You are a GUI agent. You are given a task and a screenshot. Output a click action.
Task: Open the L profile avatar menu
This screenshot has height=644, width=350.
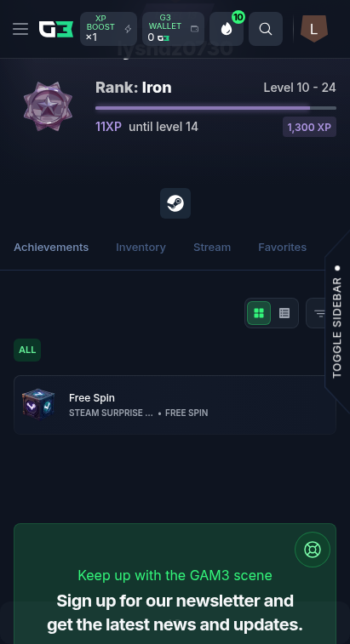pos(313,29)
